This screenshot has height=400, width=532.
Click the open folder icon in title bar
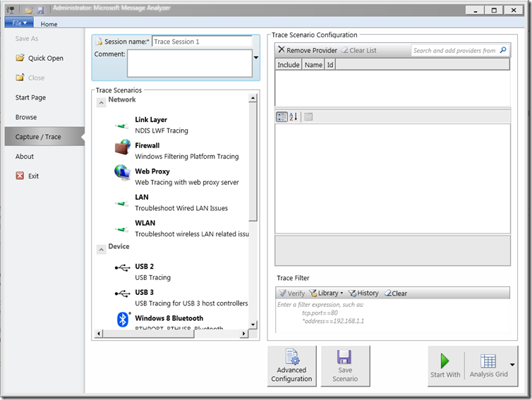[29, 11]
